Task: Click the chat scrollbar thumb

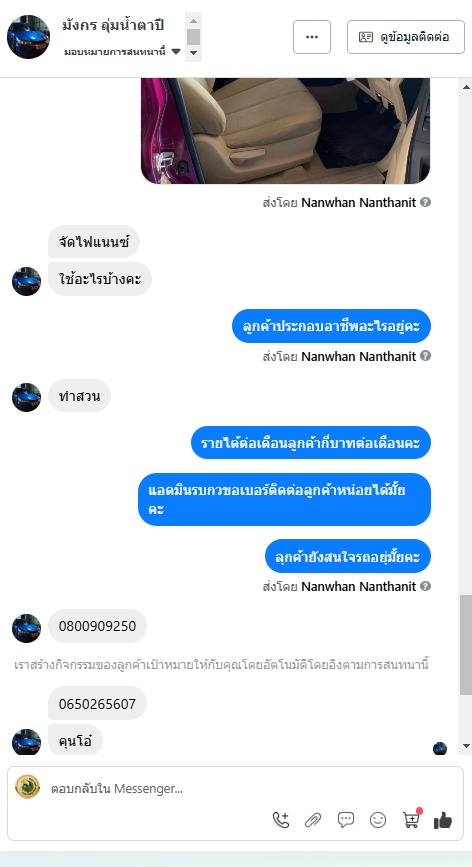Action: pyautogui.click(x=466, y=645)
